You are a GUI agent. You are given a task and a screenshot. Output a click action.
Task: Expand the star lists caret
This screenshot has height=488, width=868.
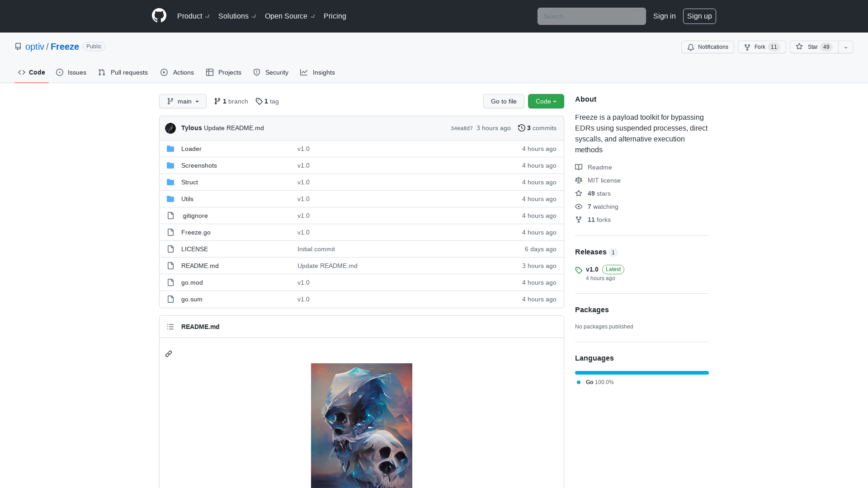pos(845,47)
